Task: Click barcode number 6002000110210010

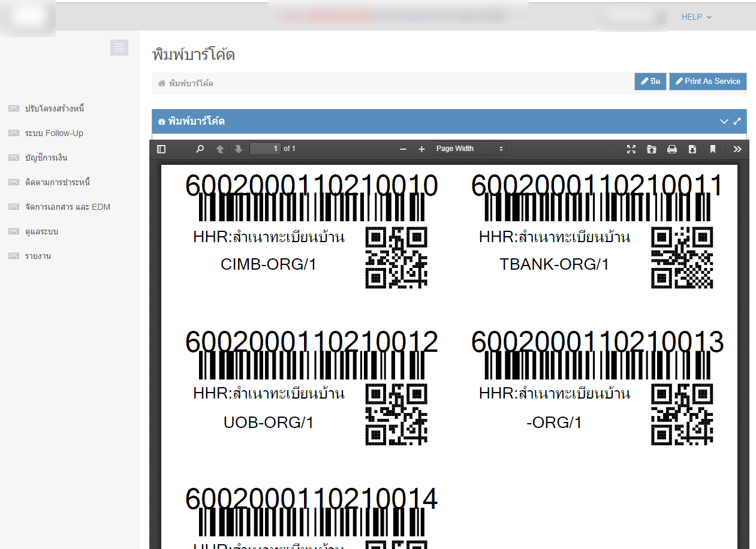Action: [312, 186]
